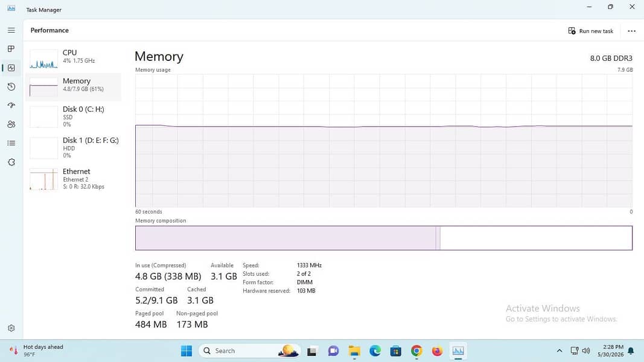The width and height of the screenshot is (644, 362).
Task: Open the volume speaker tray icon
Action: [x=586, y=351]
